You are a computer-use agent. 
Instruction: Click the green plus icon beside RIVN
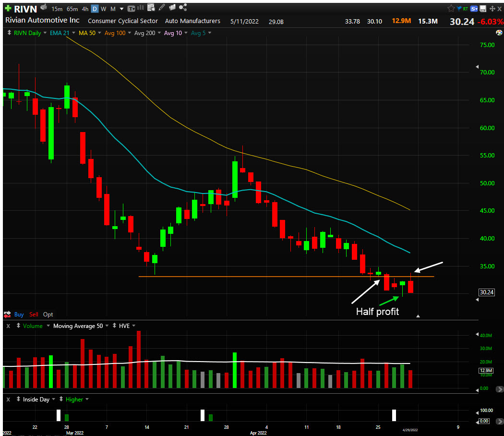[8, 8]
